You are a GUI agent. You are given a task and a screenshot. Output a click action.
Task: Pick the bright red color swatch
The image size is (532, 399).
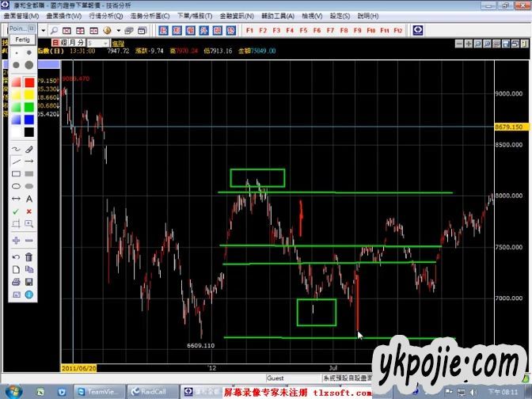(x=29, y=82)
